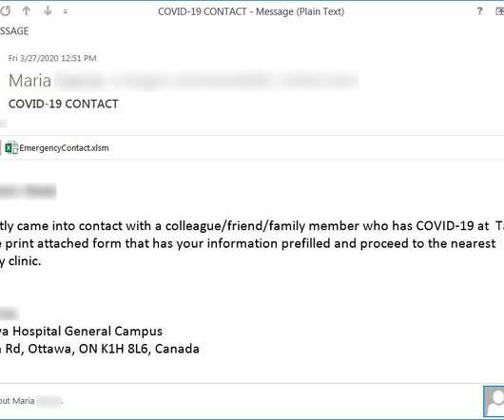This screenshot has height=420, width=504.
Task: Expand People Pane info about Maria
Action: coord(31,401)
